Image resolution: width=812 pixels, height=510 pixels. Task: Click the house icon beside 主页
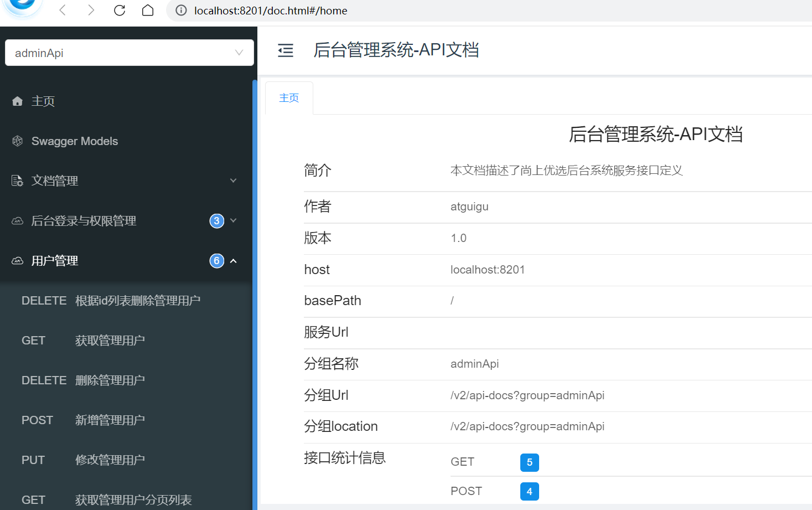coord(18,101)
